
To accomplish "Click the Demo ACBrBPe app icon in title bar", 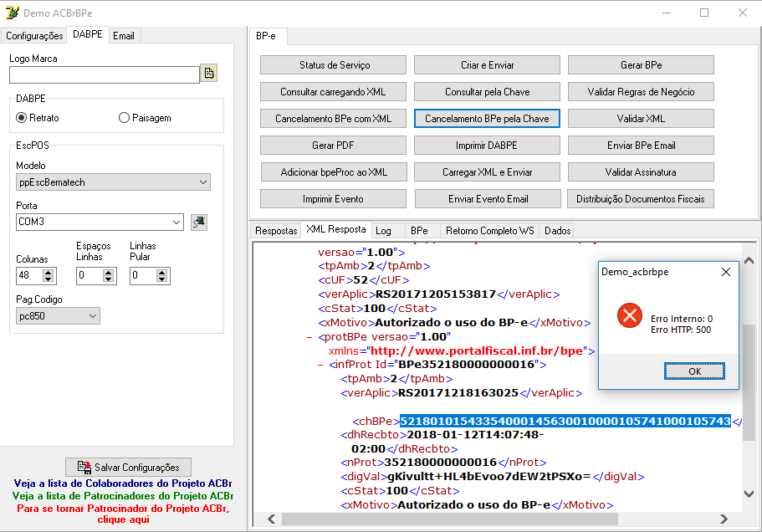I will 13,13.
